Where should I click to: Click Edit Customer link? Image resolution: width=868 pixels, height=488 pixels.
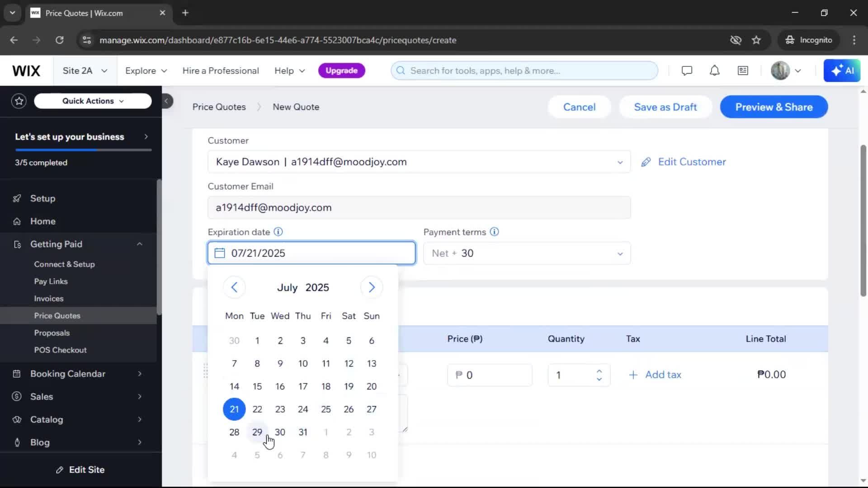(x=692, y=162)
